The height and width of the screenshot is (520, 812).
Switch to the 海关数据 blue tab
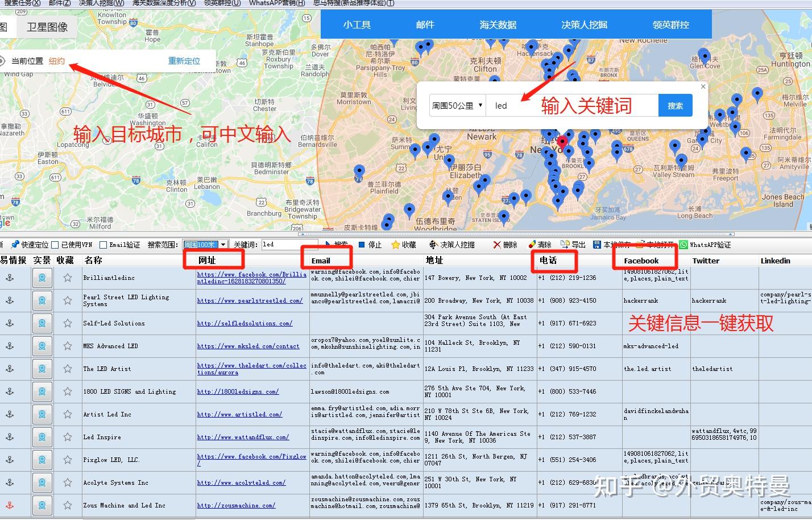498,25
